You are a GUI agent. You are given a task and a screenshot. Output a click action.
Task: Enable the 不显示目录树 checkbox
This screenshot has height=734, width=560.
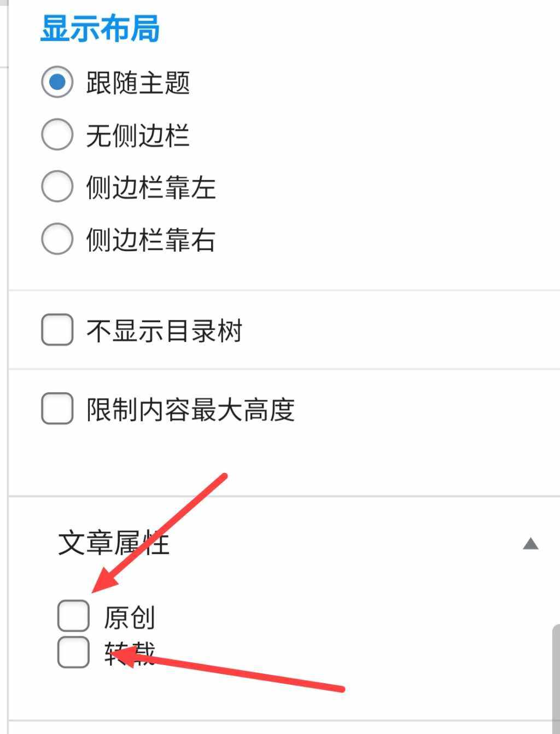57,330
